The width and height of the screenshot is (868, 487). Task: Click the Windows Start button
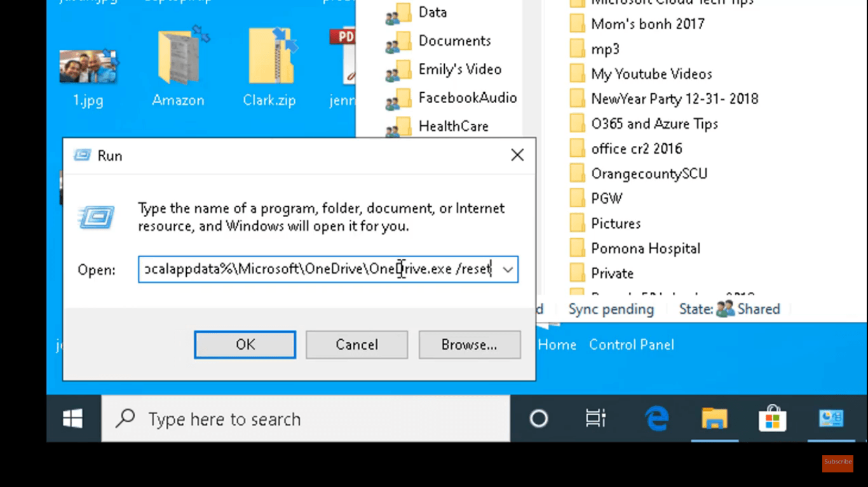click(x=73, y=418)
